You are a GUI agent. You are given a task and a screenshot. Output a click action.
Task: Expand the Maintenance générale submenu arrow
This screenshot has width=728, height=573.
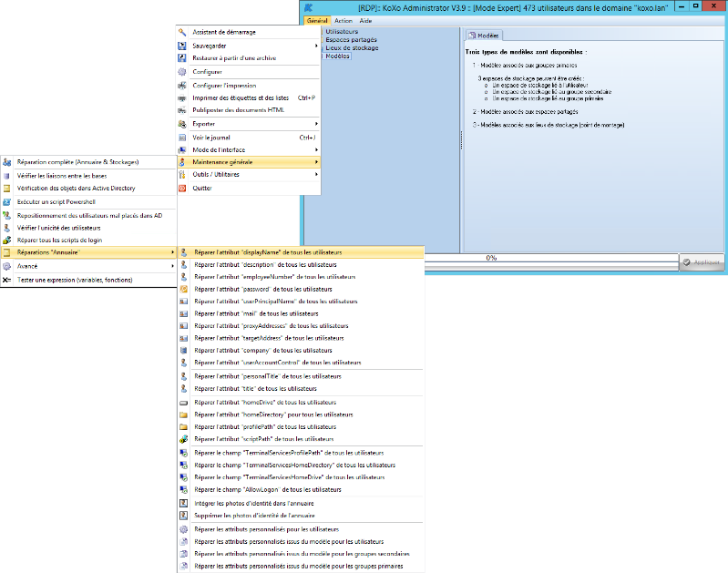(x=316, y=162)
